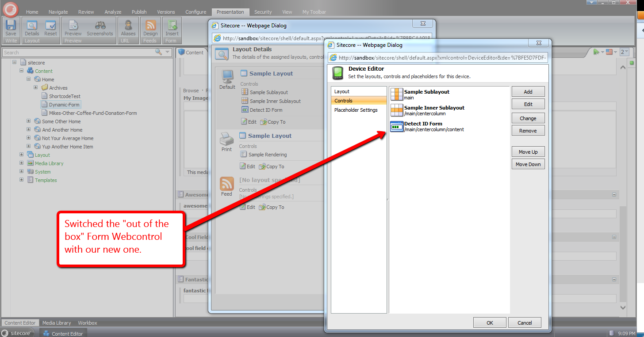This screenshot has height=337, width=644.
Task: Collapse the Home tree node
Action: 29,80
